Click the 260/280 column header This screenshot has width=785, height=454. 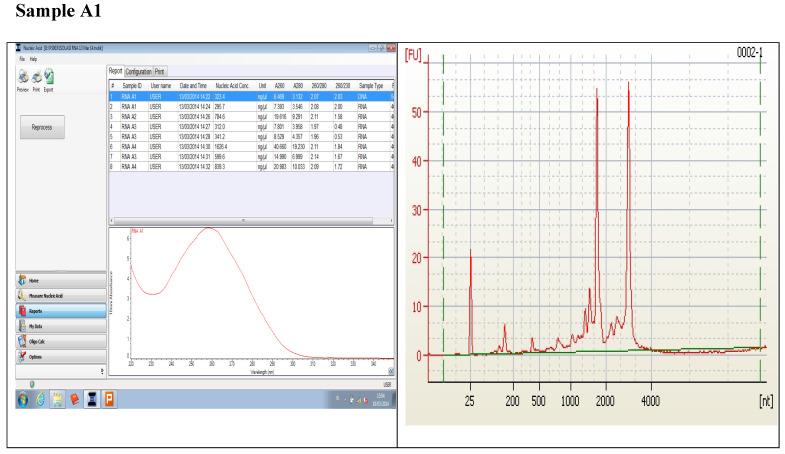319,86
